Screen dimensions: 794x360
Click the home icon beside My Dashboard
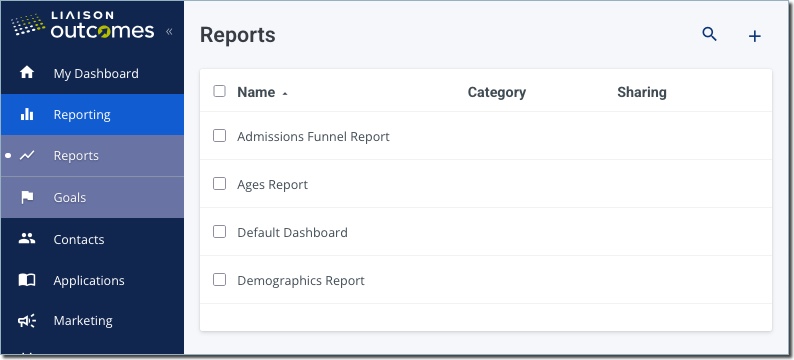(27, 72)
